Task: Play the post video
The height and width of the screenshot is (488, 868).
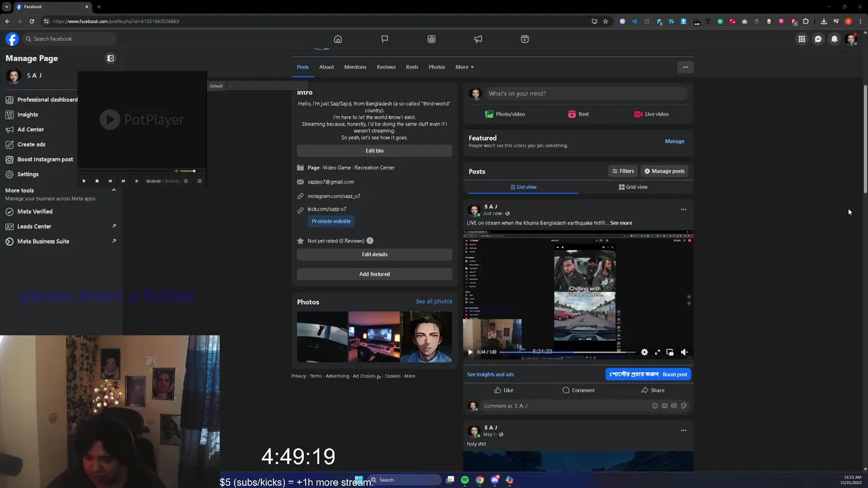Action: 470,352
